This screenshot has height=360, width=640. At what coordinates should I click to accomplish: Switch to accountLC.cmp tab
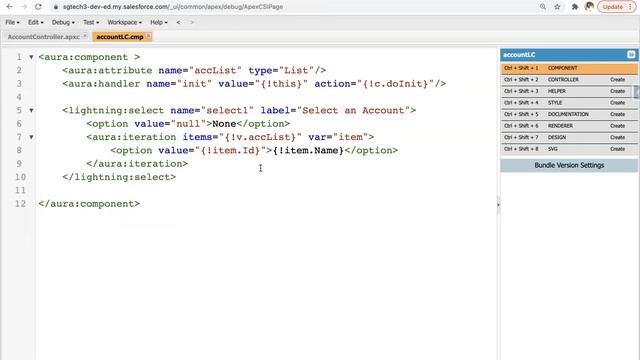pos(120,37)
